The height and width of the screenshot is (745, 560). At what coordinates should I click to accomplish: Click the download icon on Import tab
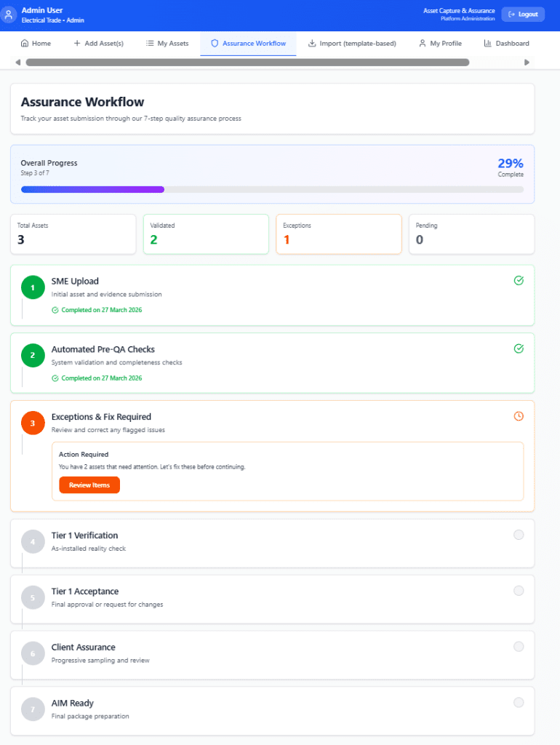(312, 43)
